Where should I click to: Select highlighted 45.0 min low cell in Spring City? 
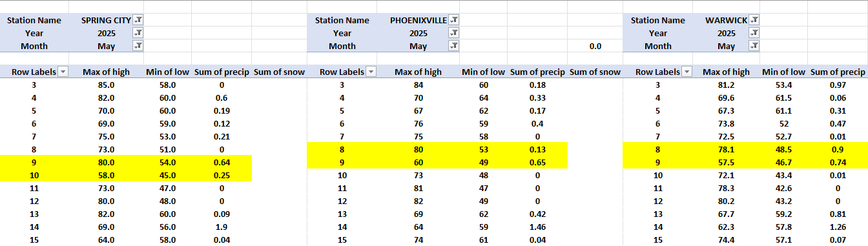click(x=168, y=175)
